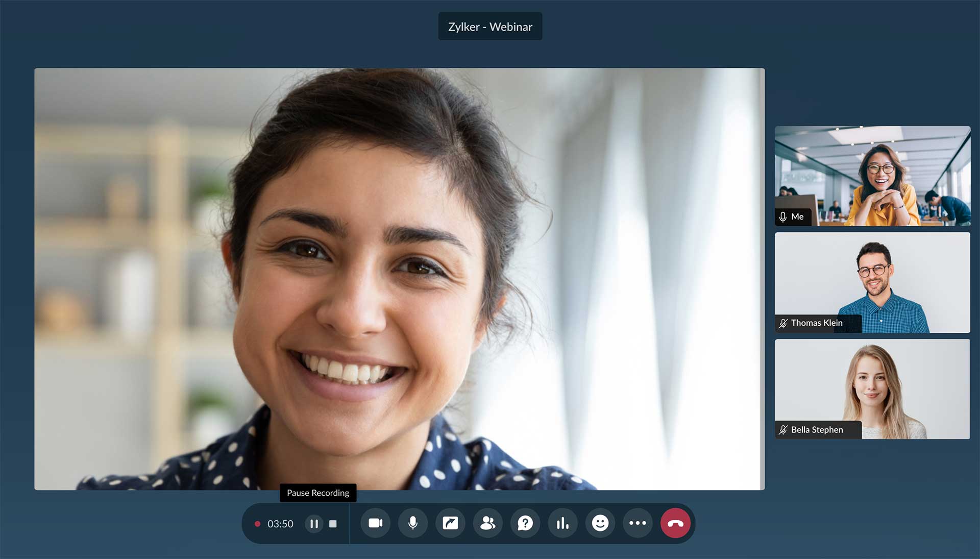
Task: End the call with red button
Action: (675, 523)
